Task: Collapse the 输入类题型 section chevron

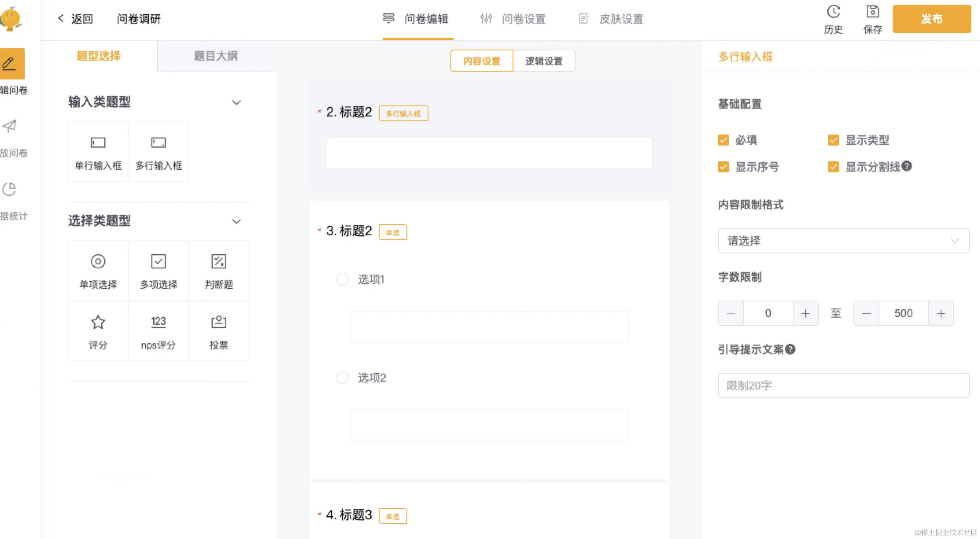Action: [x=236, y=102]
